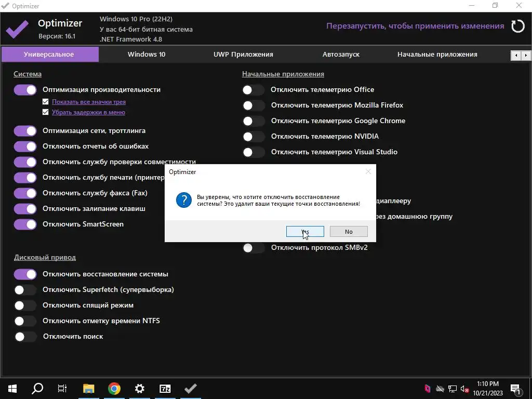This screenshot has height=399, width=532.
Task: Click Yes in the confirmation dialog
Action: pos(305,232)
